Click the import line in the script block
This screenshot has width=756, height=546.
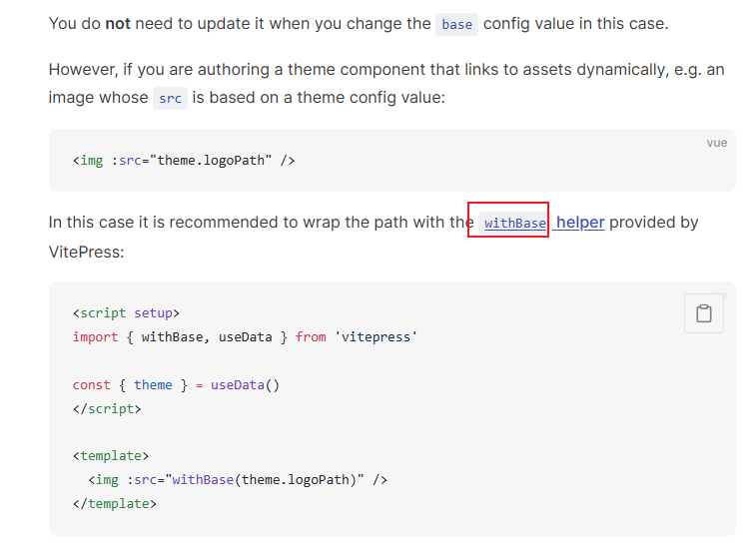pos(245,336)
